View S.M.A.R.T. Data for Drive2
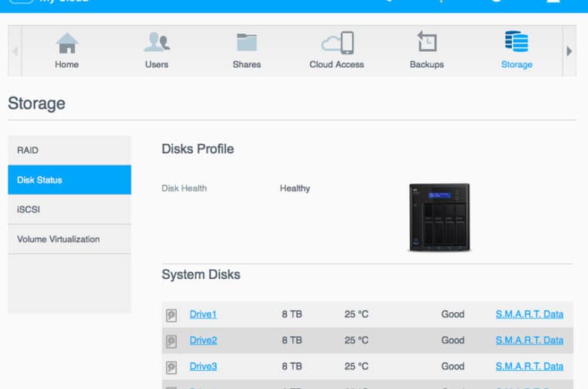 point(529,340)
